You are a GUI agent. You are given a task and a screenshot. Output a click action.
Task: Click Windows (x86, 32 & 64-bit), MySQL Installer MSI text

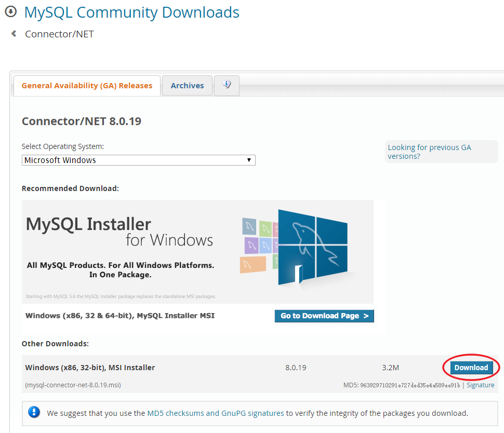tap(120, 316)
